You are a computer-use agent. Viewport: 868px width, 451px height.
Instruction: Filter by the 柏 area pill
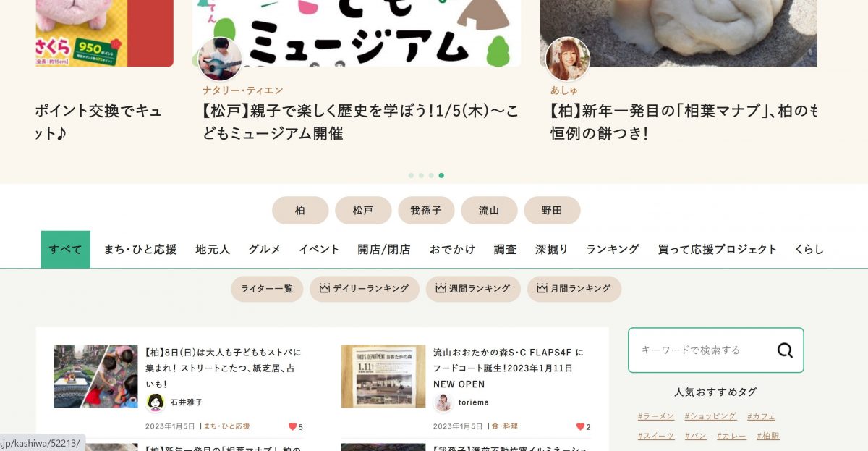tap(300, 211)
